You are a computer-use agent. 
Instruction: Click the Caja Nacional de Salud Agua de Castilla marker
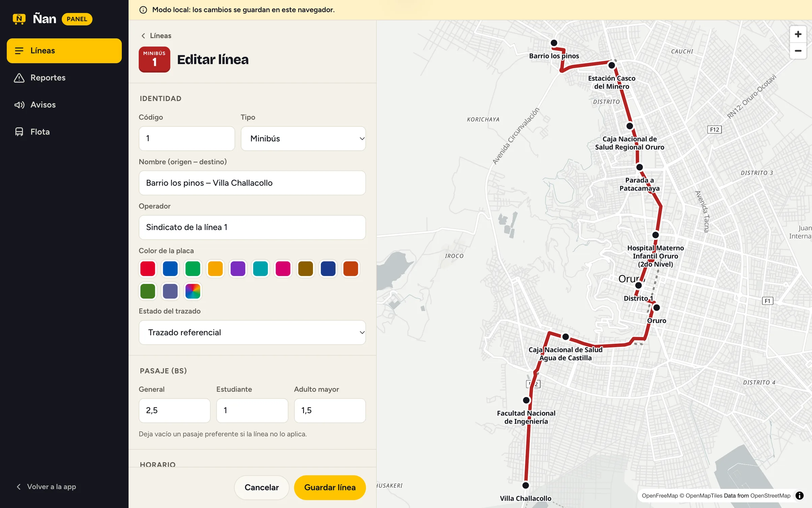click(x=565, y=337)
